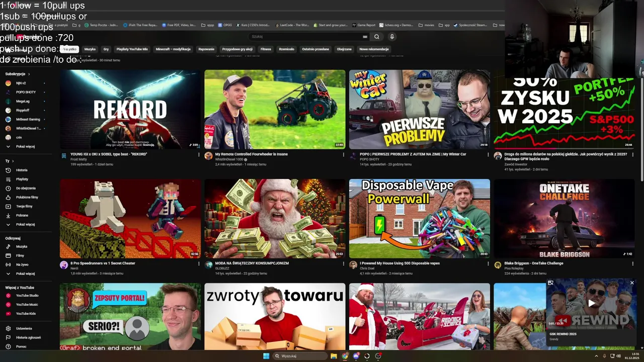644x362 pixels.
Task: Open WhistlinDiesel subscription channel
Action: 28,128
